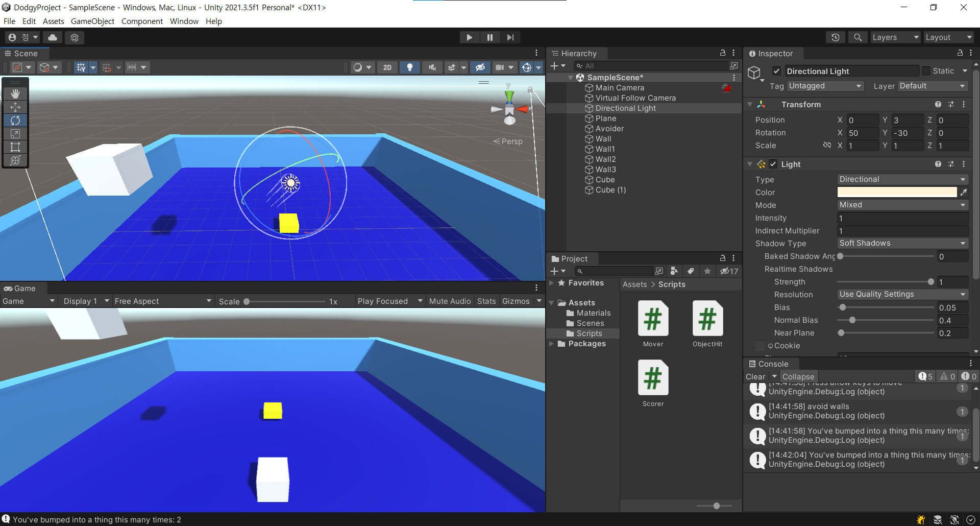This screenshot has width=980, height=526.
Task: Toggle Gizmos in Game view
Action: coord(516,301)
